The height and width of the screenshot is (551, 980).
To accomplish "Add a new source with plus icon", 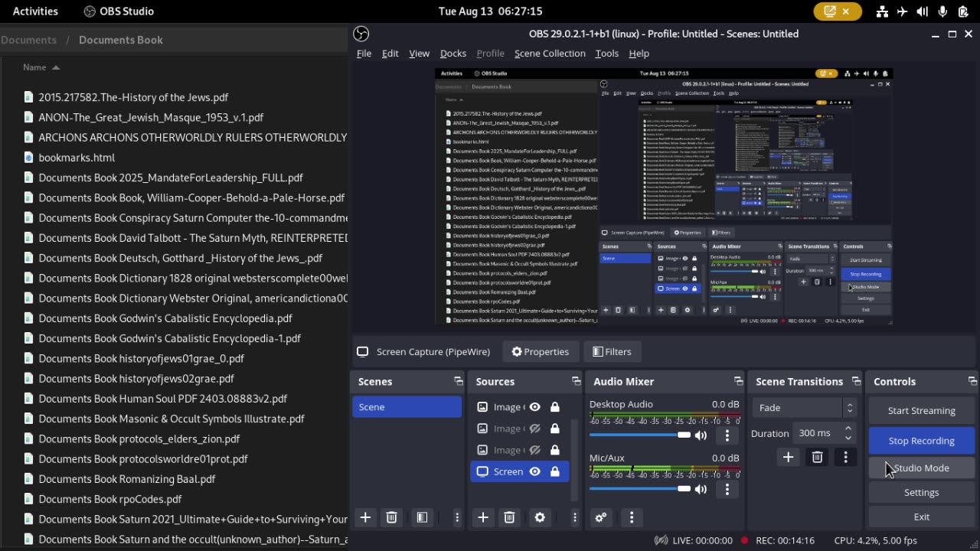I will pos(483,517).
